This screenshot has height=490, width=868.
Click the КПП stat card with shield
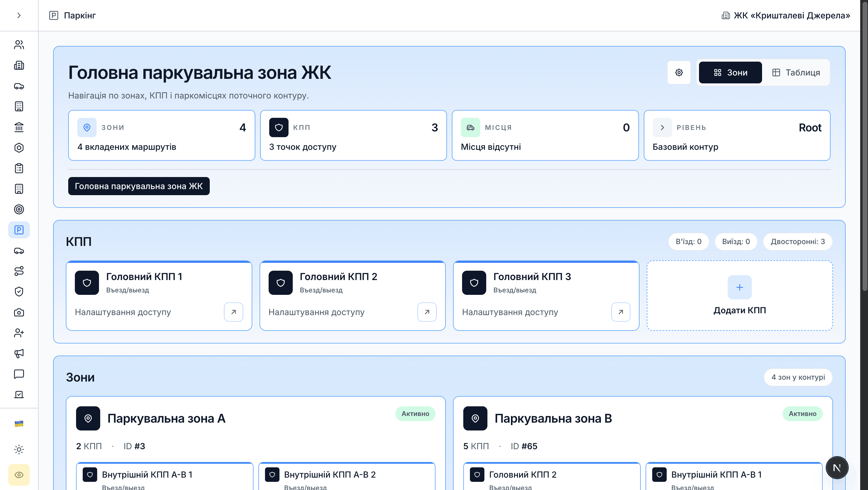(353, 135)
